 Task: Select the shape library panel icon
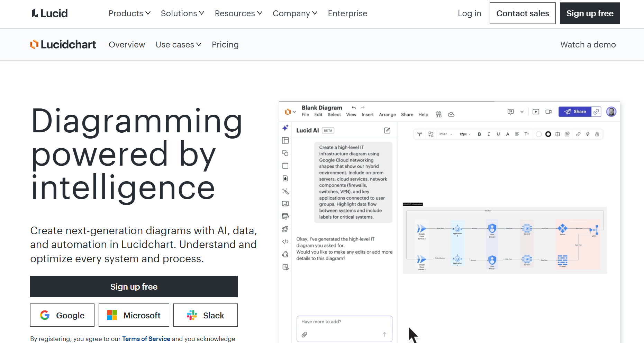[x=285, y=141]
